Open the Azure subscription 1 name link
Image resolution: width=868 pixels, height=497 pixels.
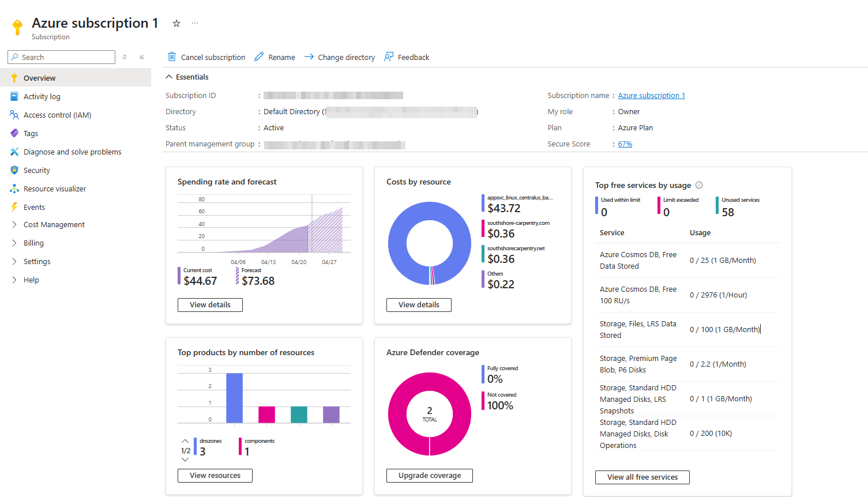(652, 96)
